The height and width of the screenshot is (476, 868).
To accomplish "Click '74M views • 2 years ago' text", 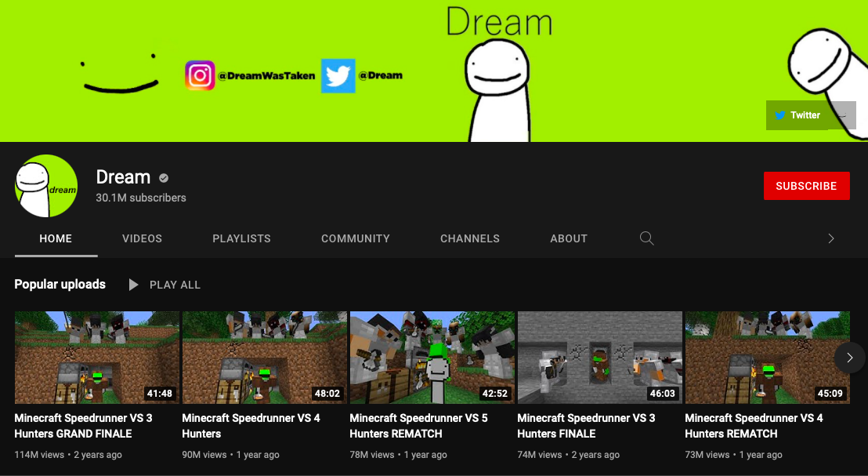I will 569,455.
